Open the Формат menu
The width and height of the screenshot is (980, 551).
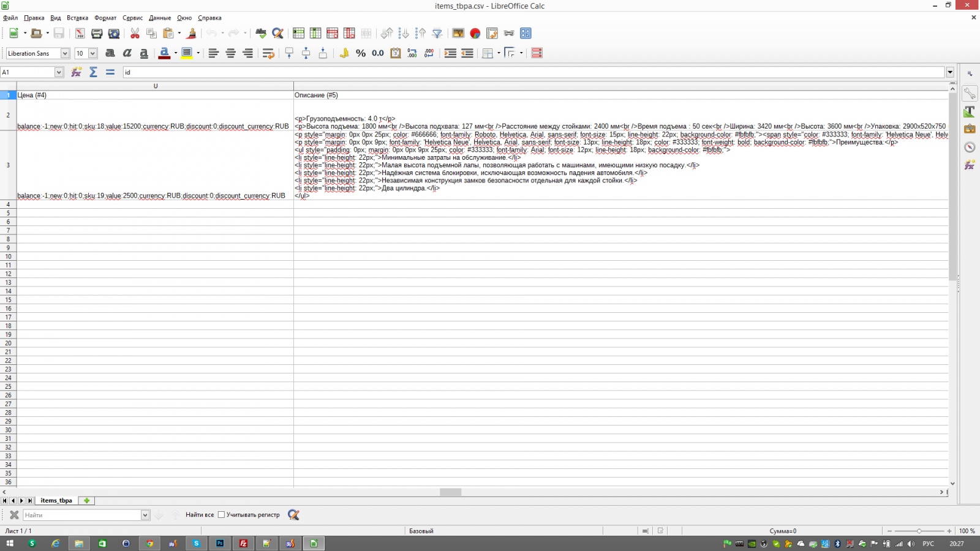pos(105,18)
